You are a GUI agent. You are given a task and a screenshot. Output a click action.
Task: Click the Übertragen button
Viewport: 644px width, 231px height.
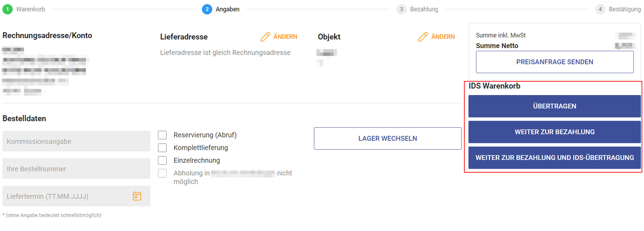coord(554,106)
